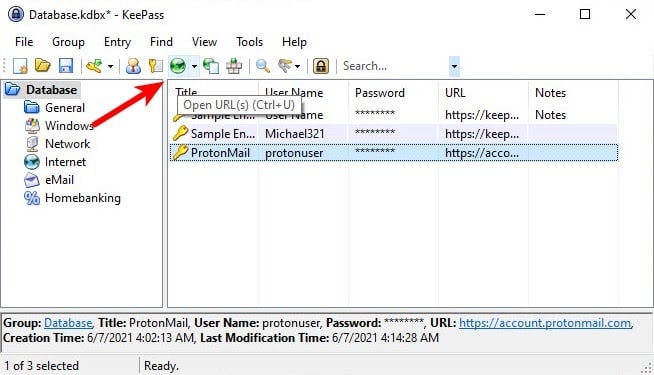Select the Network group

pos(68,144)
